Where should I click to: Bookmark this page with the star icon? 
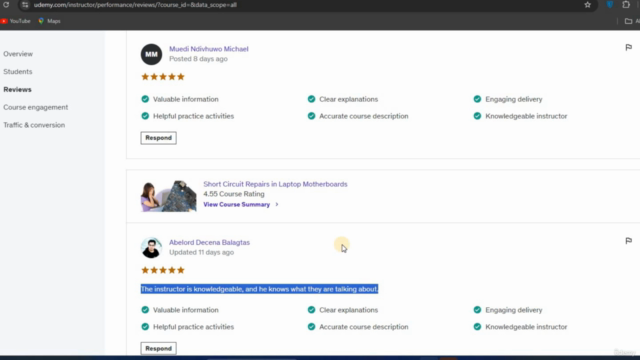587,5
